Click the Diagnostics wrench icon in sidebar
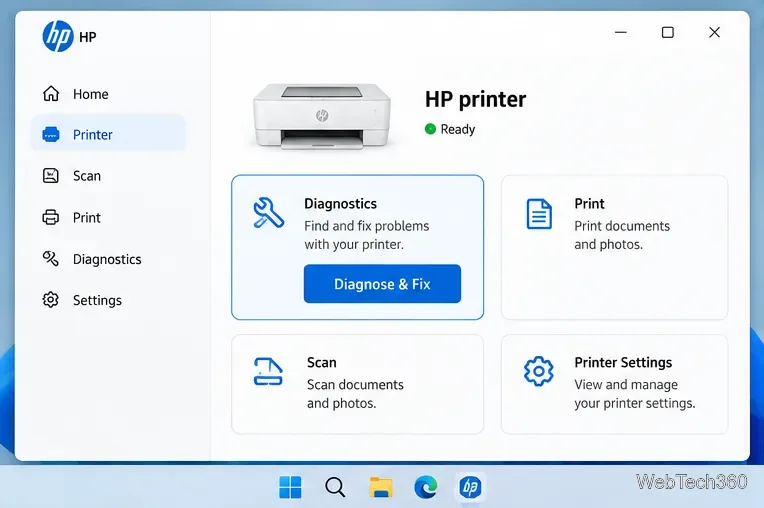 tap(51, 259)
